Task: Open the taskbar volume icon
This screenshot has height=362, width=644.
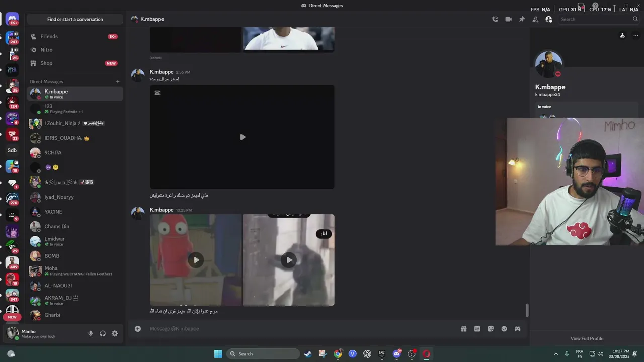Action: point(600,354)
